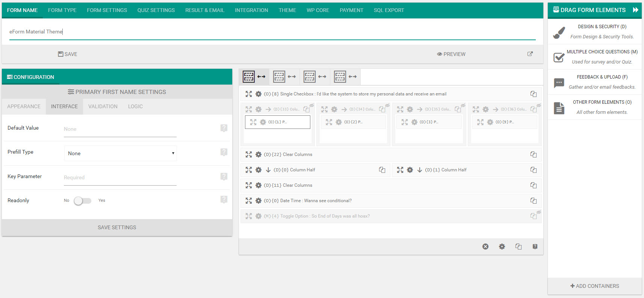Click Add Containers button
The width and height of the screenshot is (644, 298).
[594, 286]
